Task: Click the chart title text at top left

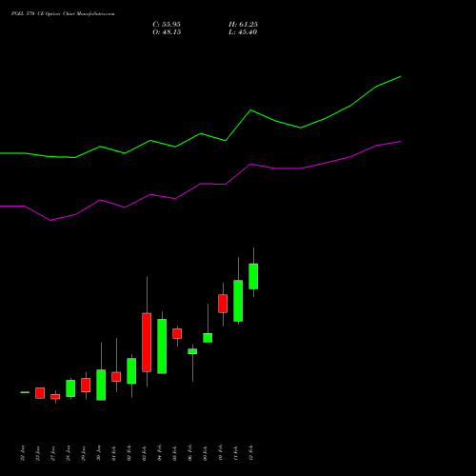Action: (x=63, y=14)
